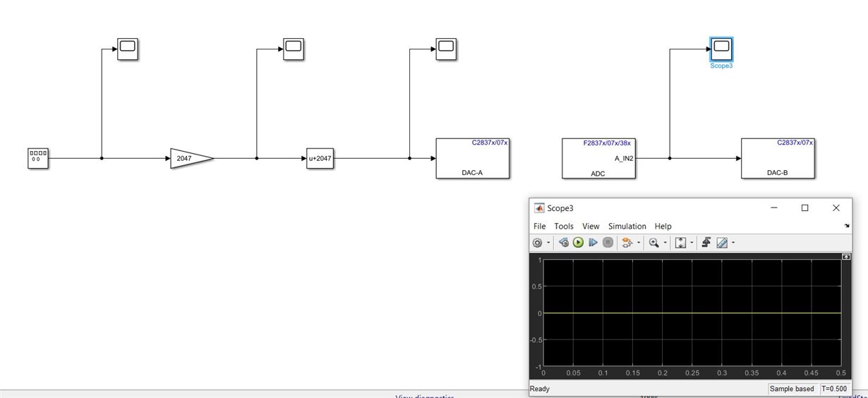Select the Scope block above DAC-A input
868x398 pixels.
click(446, 49)
